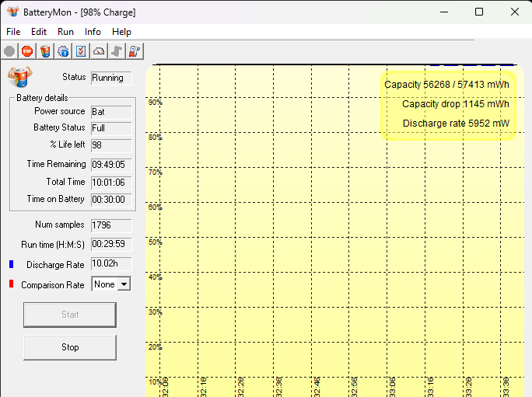Open the checklist configuration toolbar icon
The height and width of the screenshot is (397, 532).
(81, 51)
